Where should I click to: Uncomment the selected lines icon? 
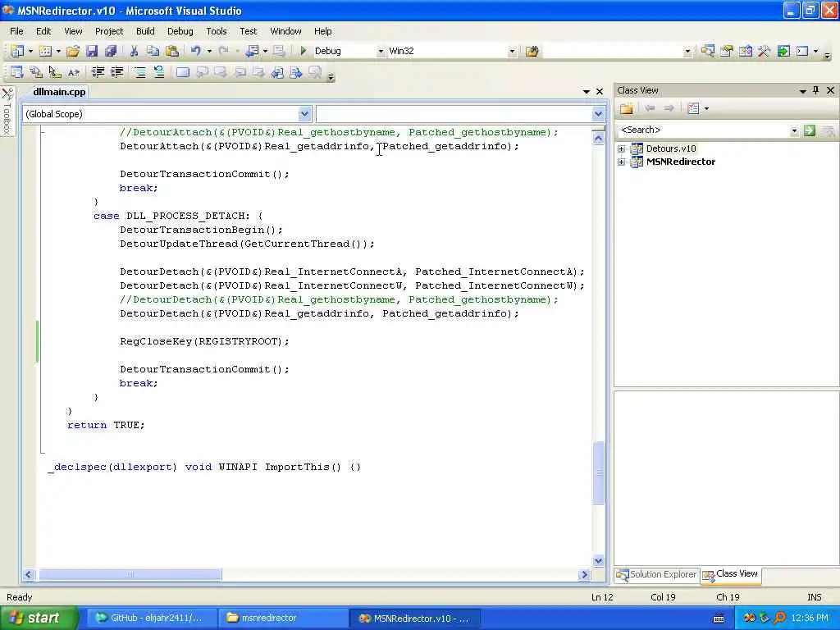point(159,72)
